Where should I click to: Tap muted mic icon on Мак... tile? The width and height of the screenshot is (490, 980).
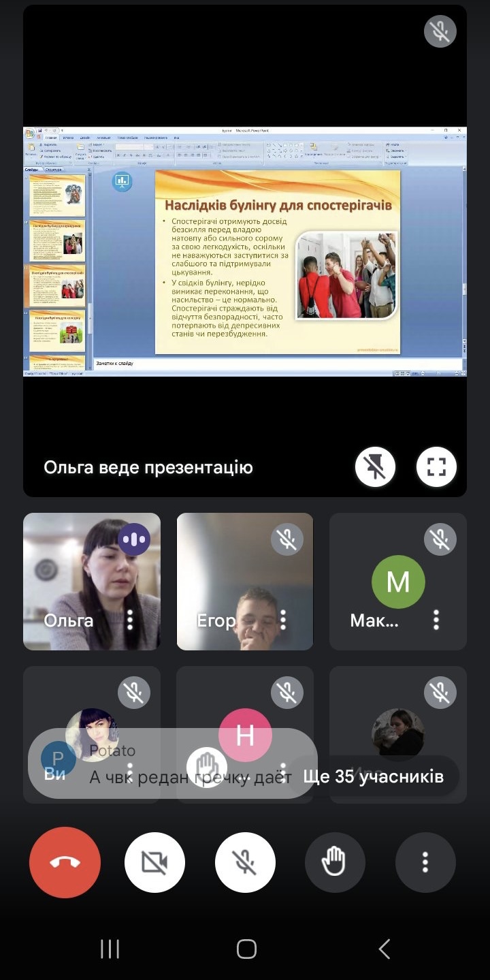point(440,539)
